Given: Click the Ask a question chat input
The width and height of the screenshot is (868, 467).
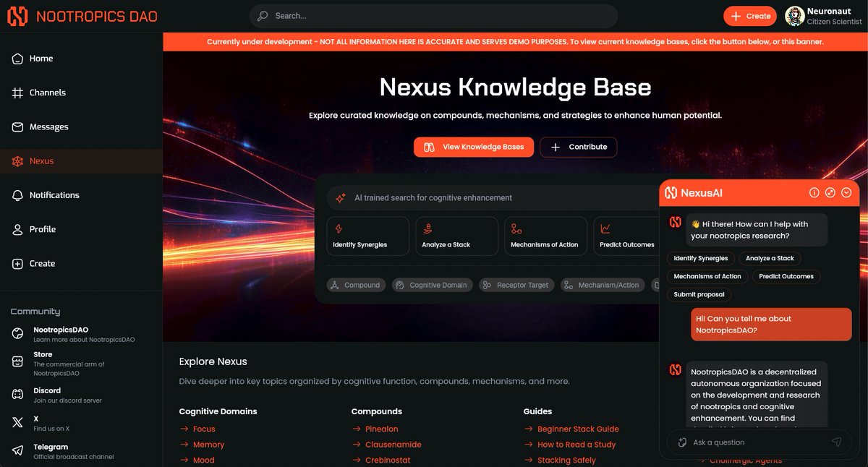Looking at the screenshot, I should tap(759, 442).
